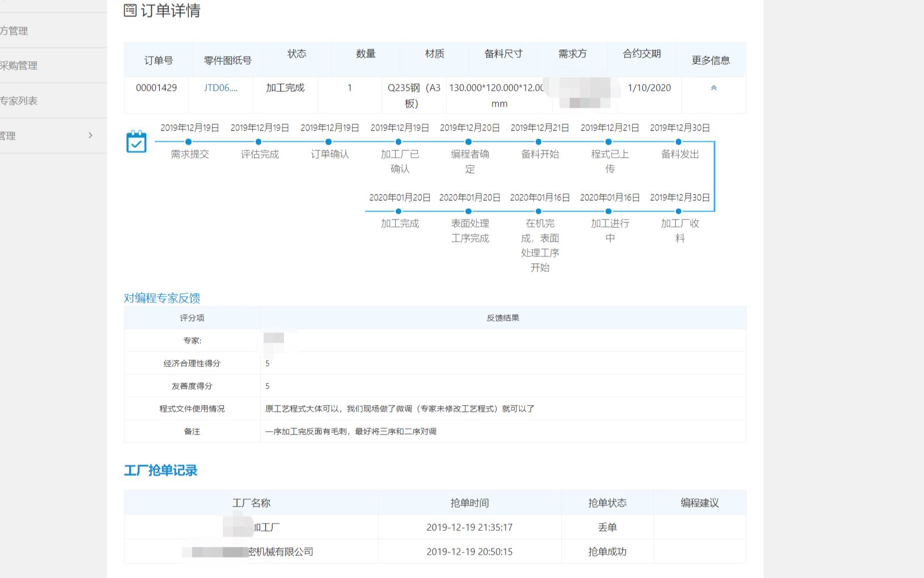
Task: Click the 对编程专家反馈 section heading
Action: pos(162,298)
